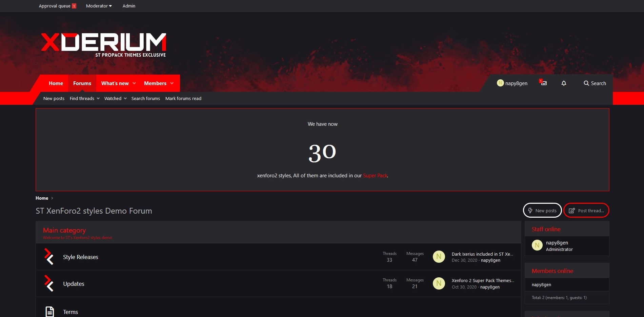The width and height of the screenshot is (644, 317).
Task: Open the Terms page link
Action: pyautogui.click(x=71, y=312)
